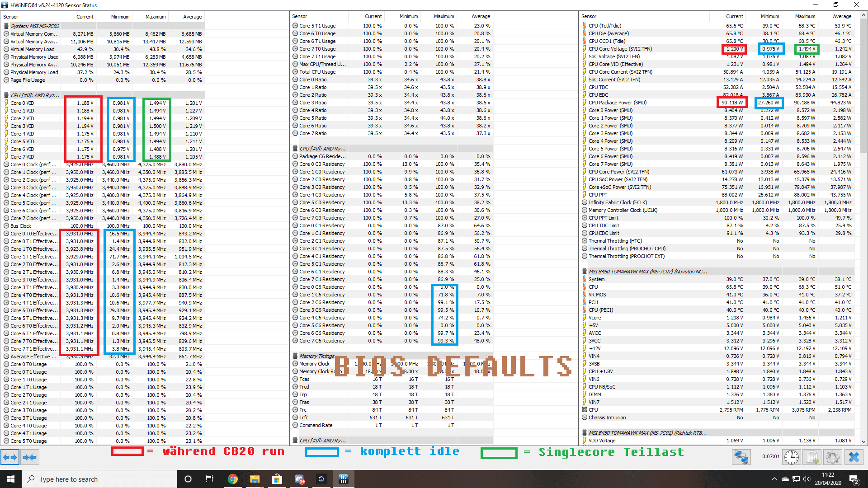This screenshot has height=488, width=868.
Task: Open sensor settings gear icon
Action: click(832, 457)
